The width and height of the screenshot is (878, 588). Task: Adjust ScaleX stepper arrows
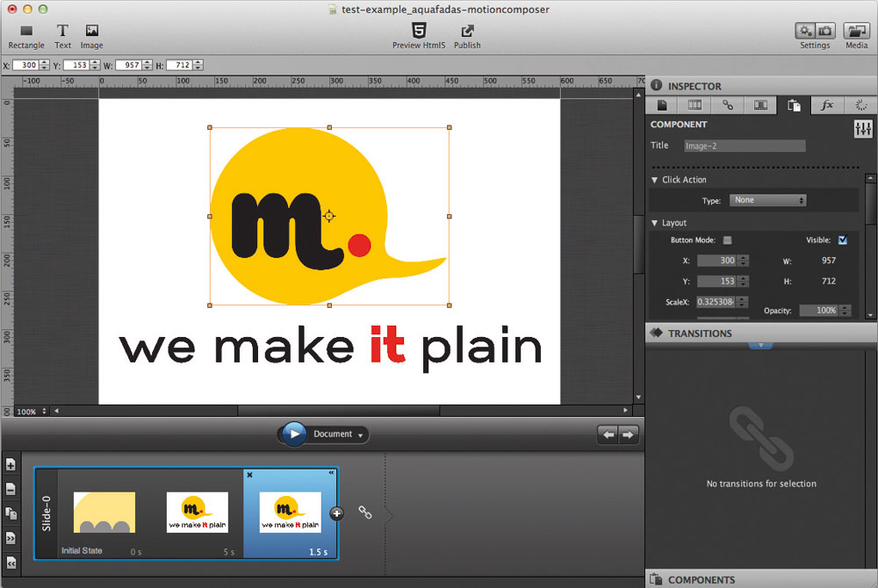pos(742,302)
